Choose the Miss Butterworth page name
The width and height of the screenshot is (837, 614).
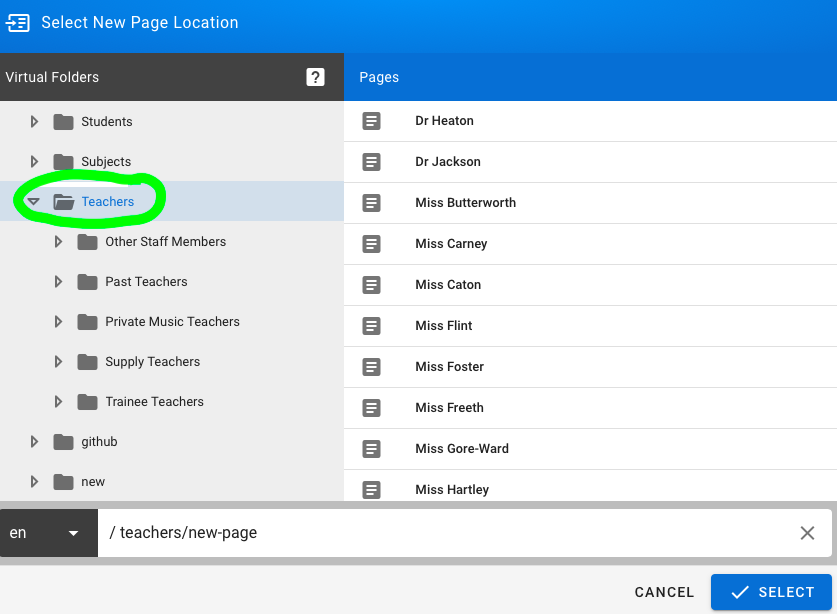465,203
